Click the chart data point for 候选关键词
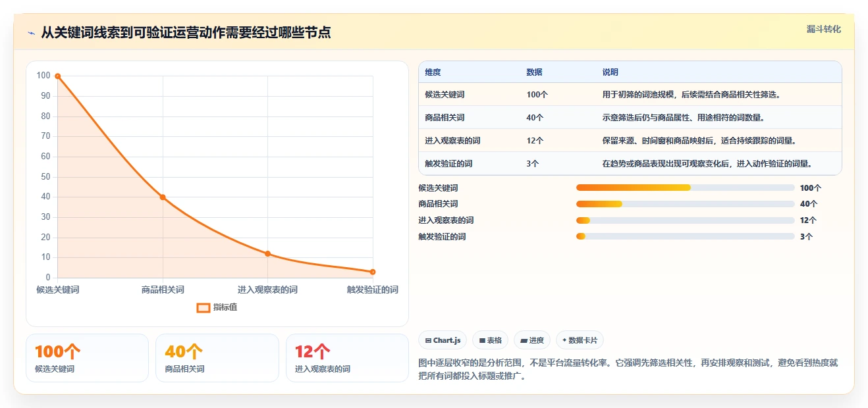868x408 pixels. (x=58, y=76)
